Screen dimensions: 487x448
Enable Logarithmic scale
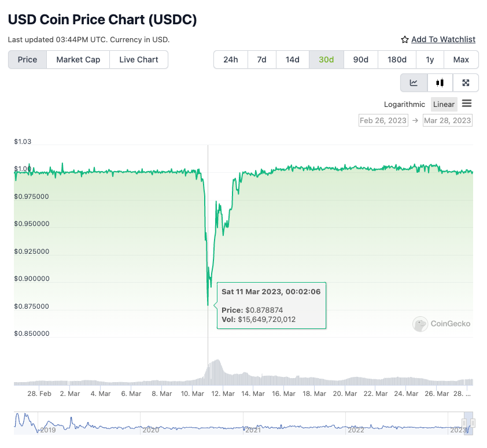point(404,104)
